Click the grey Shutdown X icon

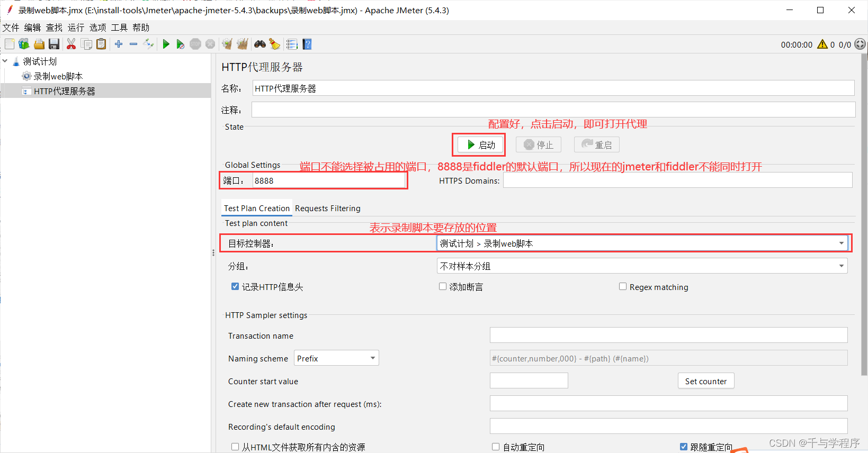pyautogui.click(x=210, y=44)
